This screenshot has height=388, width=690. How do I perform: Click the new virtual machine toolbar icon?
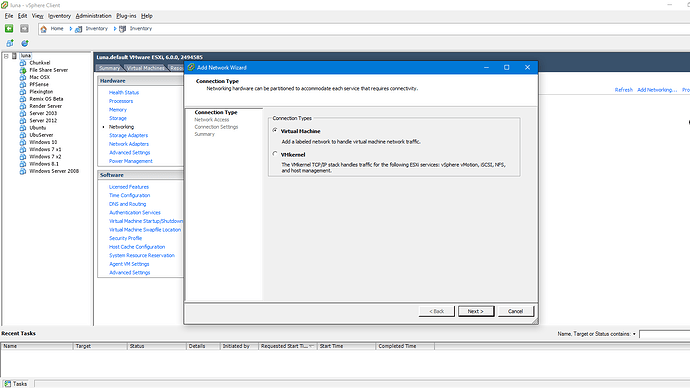[x=10, y=43]
